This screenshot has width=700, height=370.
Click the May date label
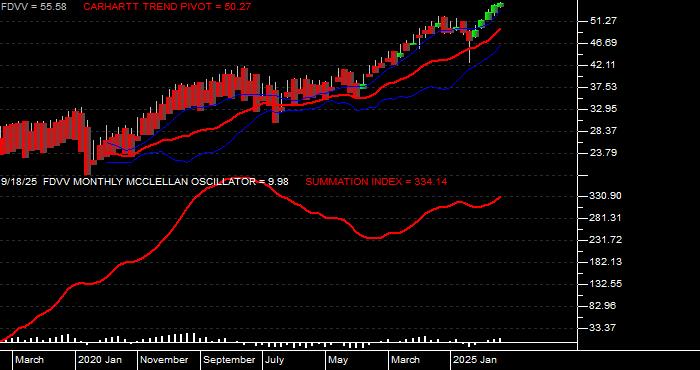pos(338,360)
